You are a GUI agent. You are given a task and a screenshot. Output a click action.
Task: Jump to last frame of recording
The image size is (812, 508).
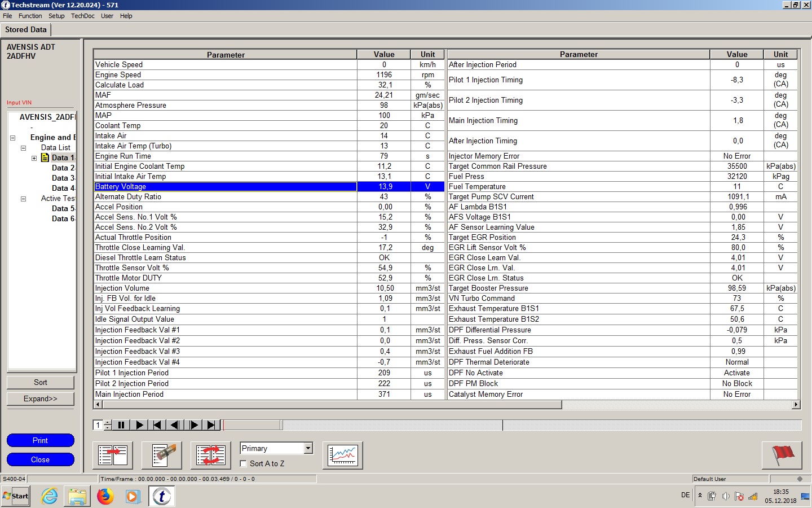point(211,425)
